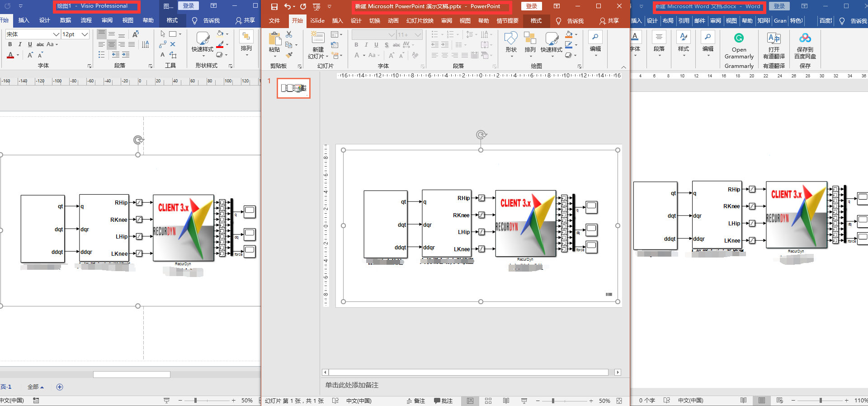Open Word 引用 references tab
This screenshot has width=868, height=406.
pos(684,21)
